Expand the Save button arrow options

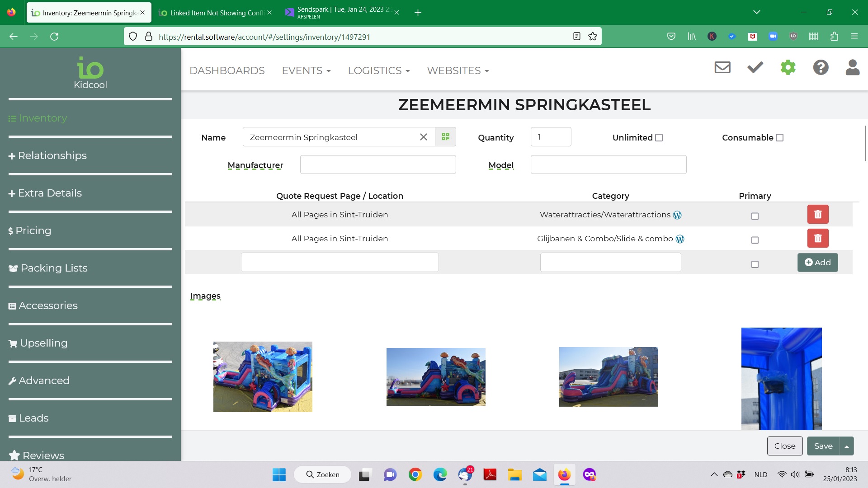pos(847,446)
